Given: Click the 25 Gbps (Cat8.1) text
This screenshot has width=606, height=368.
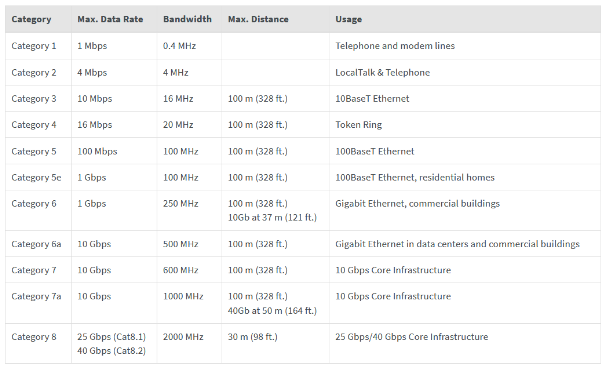Looking at the screenshot, I should point(111,337).
